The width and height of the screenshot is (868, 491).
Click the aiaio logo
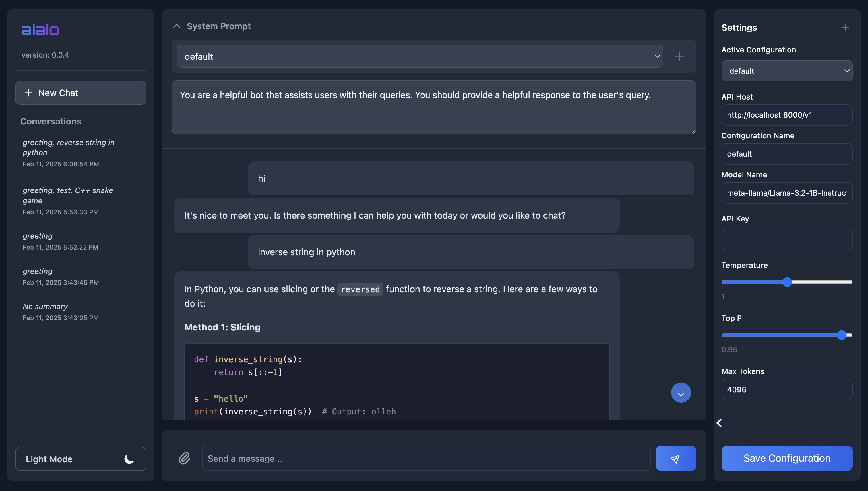coord(40,30)
